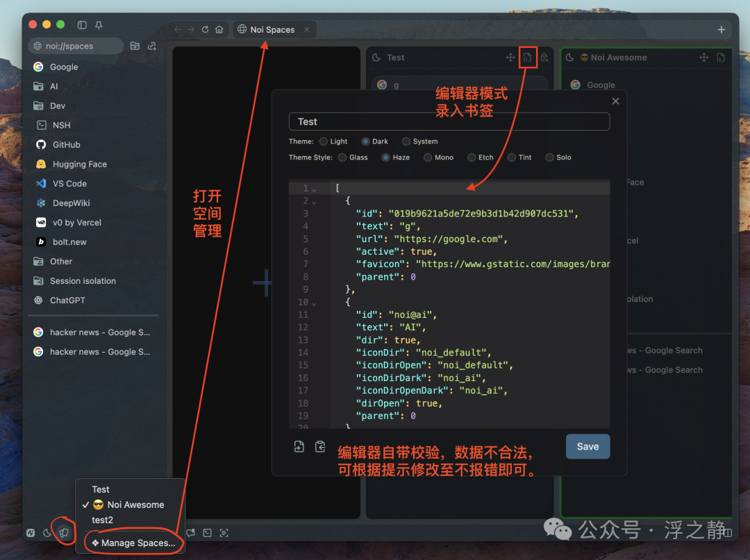Switch to the test2 space in the menu
This screenshot has width=750, height=560.
point(102,520)
